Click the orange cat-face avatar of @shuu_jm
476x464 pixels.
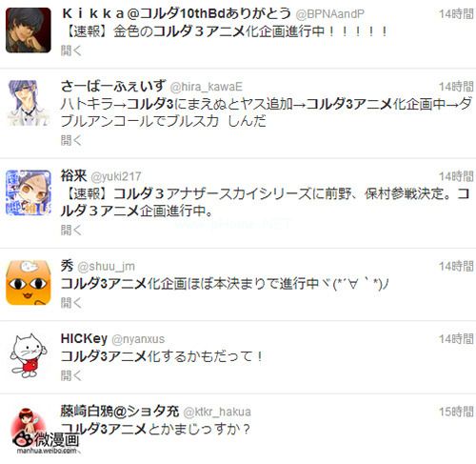[x=29, y=283]
